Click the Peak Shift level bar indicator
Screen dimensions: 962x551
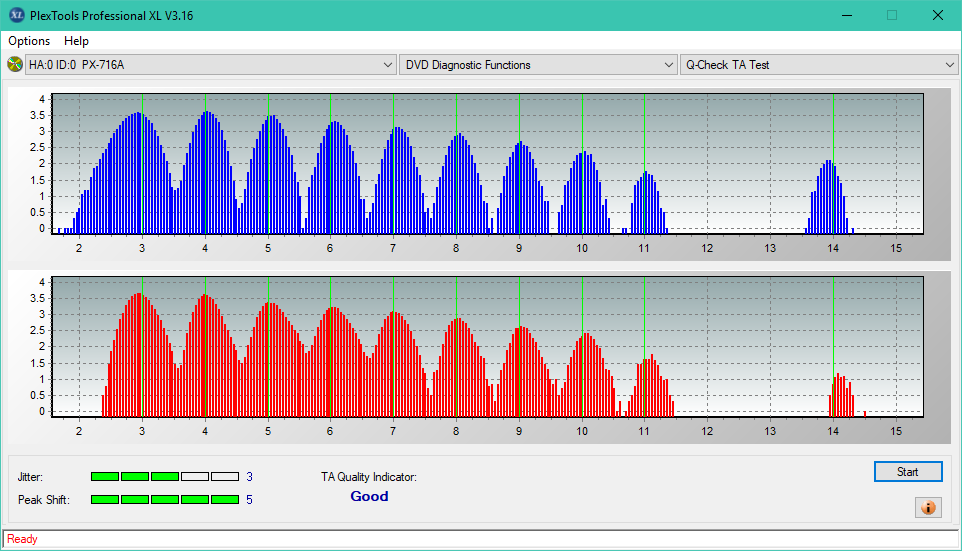click(x=165, y=499)
